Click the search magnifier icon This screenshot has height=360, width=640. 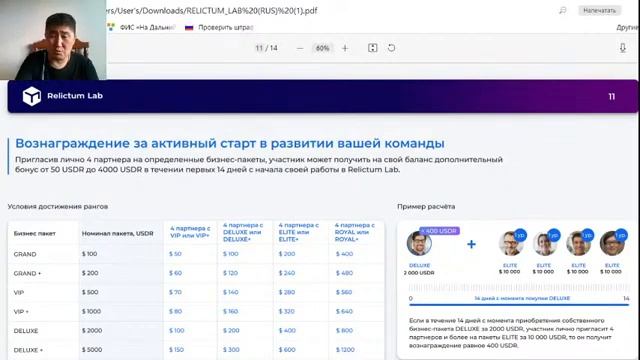point(562,10)
